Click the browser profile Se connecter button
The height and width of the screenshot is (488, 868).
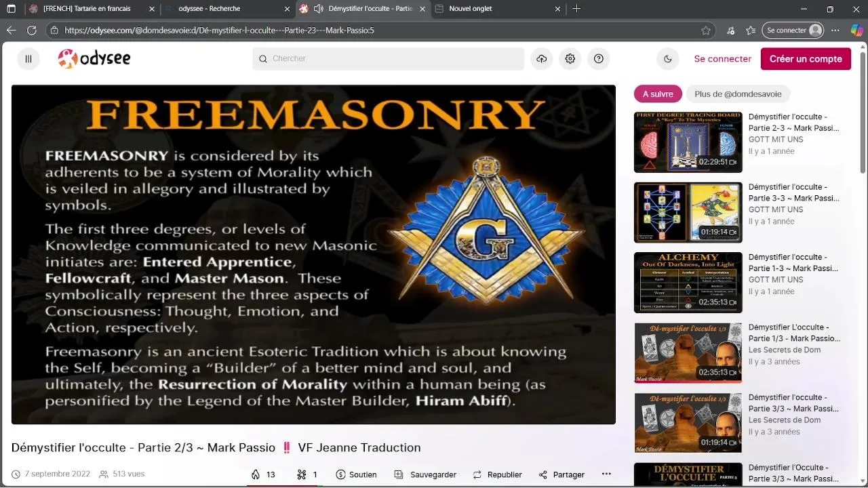(x=793, y=30)
